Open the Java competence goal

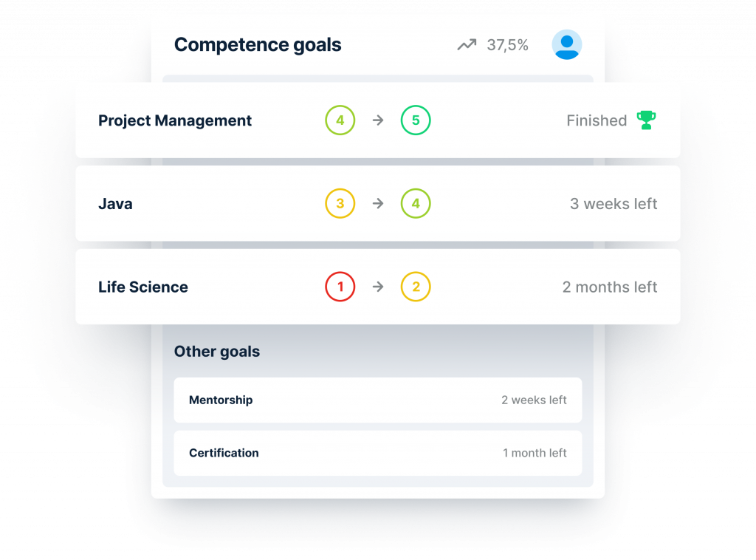pos(116,204)
